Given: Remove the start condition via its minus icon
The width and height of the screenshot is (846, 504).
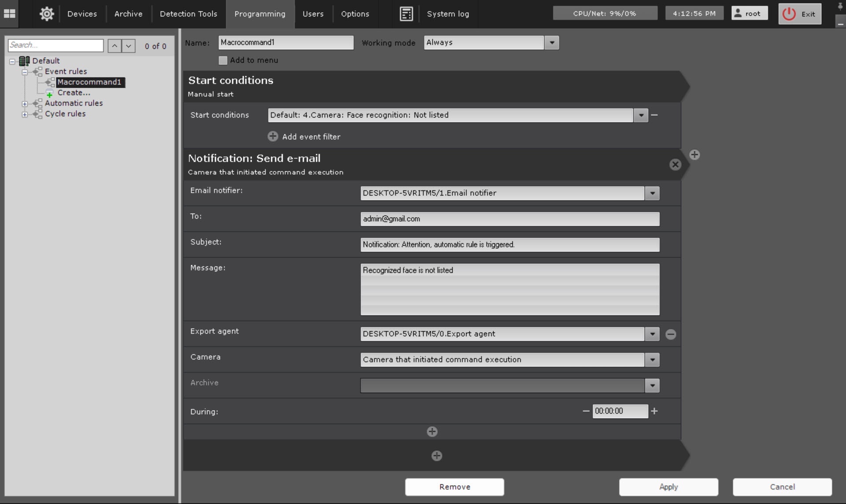Looking at the screenshot, I should click(x=654, y=115).
